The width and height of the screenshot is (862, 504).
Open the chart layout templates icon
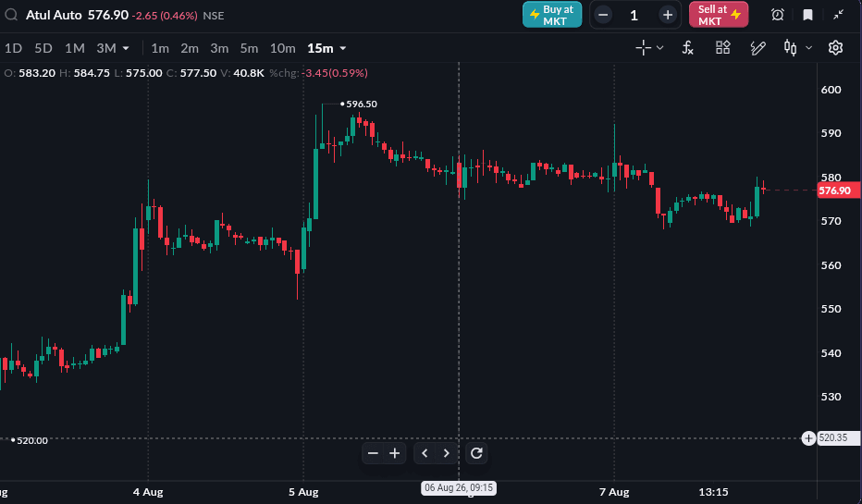[723, 48]
